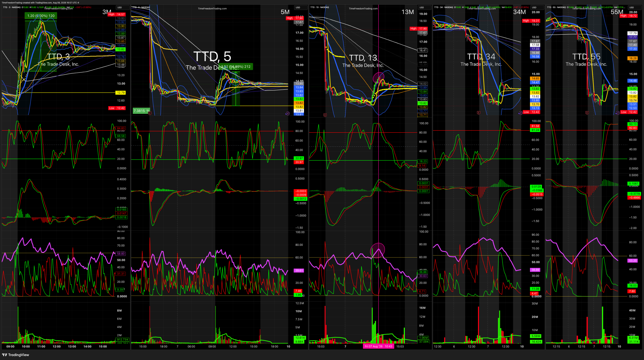Click the earnings E marker in 13M chart
This screenshot has height=360, width=644.
coord(325,115)
